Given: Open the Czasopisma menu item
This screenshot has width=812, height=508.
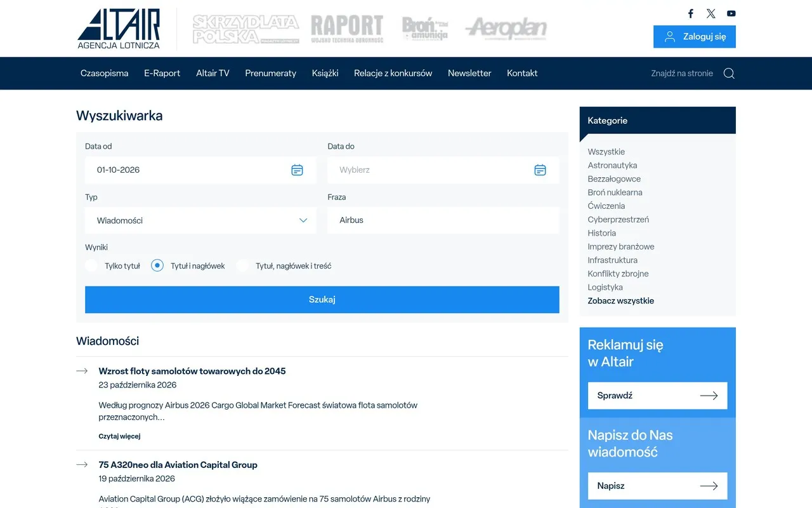Looking at the screenshot, I should pos(105,73).
